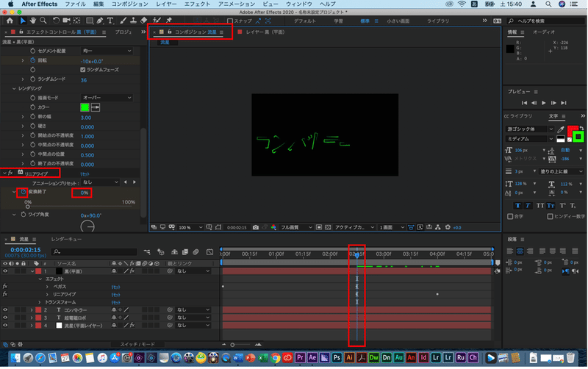Select the Zoom magnifier tool
The width and height of the screenshot is (588, 369).
[43, 21]
